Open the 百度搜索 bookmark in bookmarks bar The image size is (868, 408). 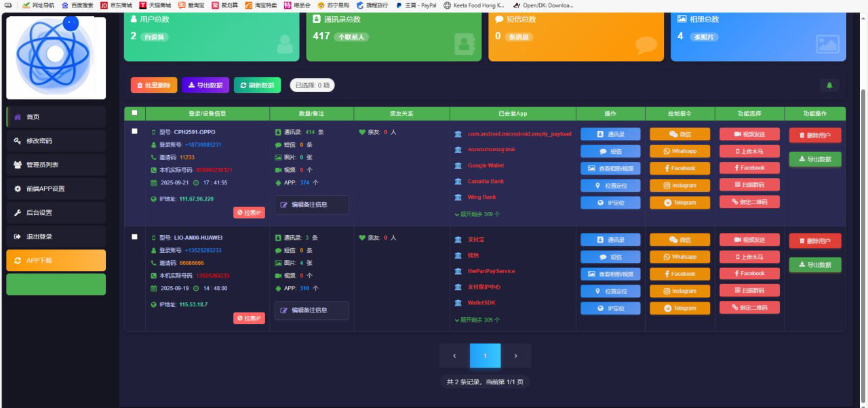[x=77, y=5]
